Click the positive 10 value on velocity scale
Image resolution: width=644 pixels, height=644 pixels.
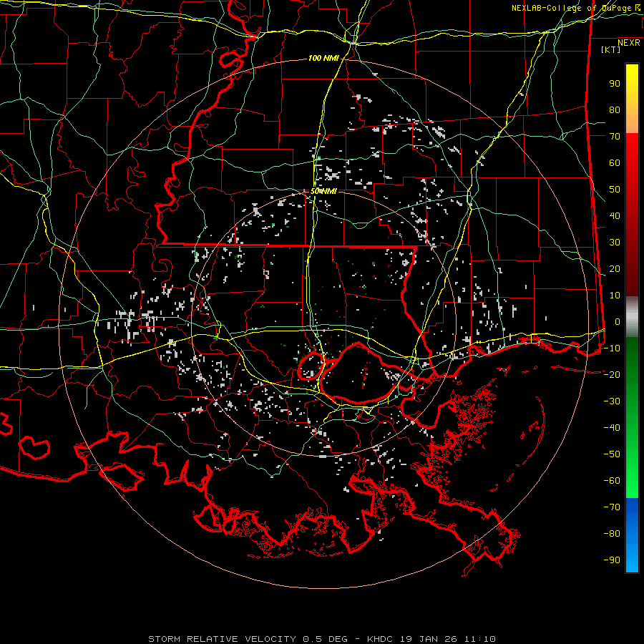coord(615,296)
